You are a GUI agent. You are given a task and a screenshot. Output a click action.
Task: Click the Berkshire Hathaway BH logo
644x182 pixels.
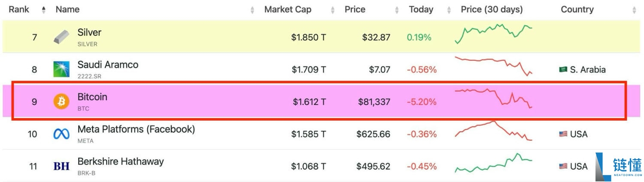tap(61, 166)
